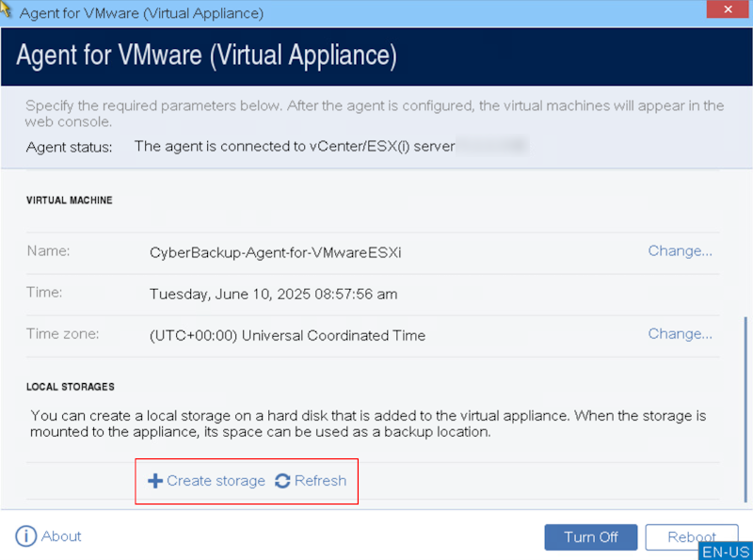Open the About link
753x560 pixels.
[61, 536]
